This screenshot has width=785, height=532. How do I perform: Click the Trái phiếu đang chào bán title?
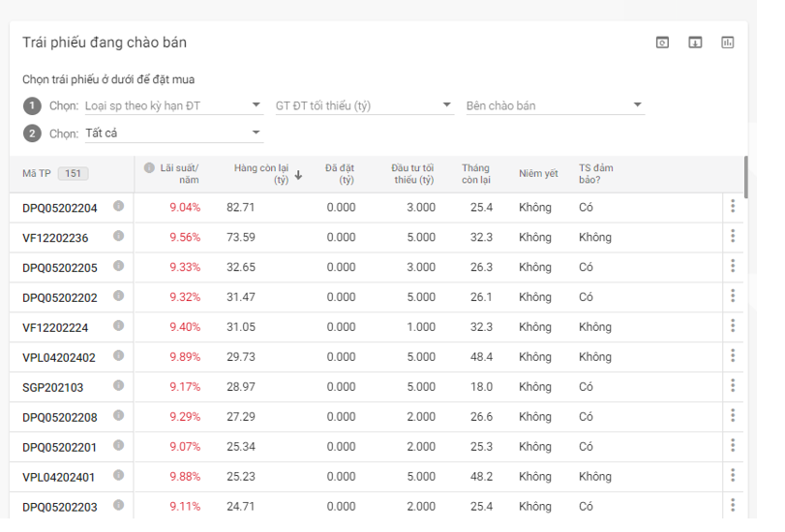pyautogui.click(x=105, y=43)
